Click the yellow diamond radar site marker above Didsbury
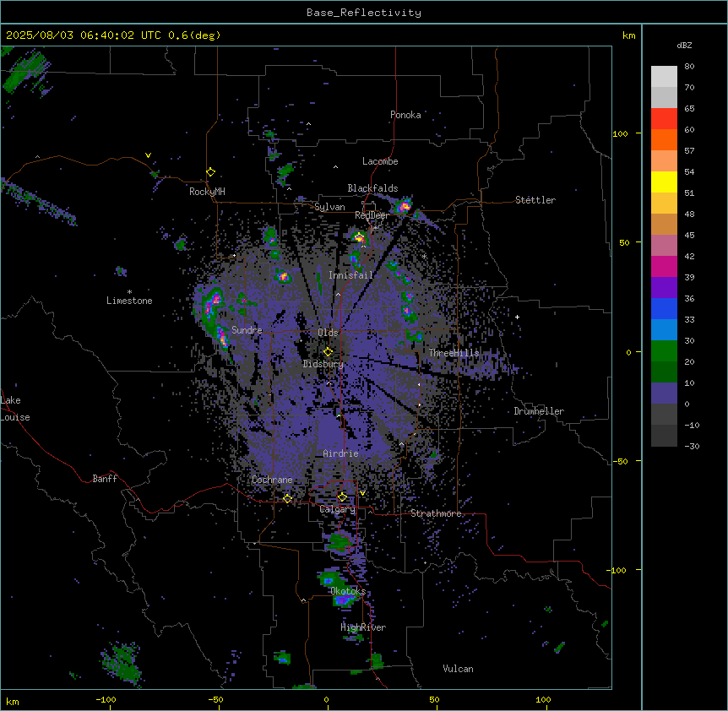This screenshot has height=711, width=728. tap(329, 352)
